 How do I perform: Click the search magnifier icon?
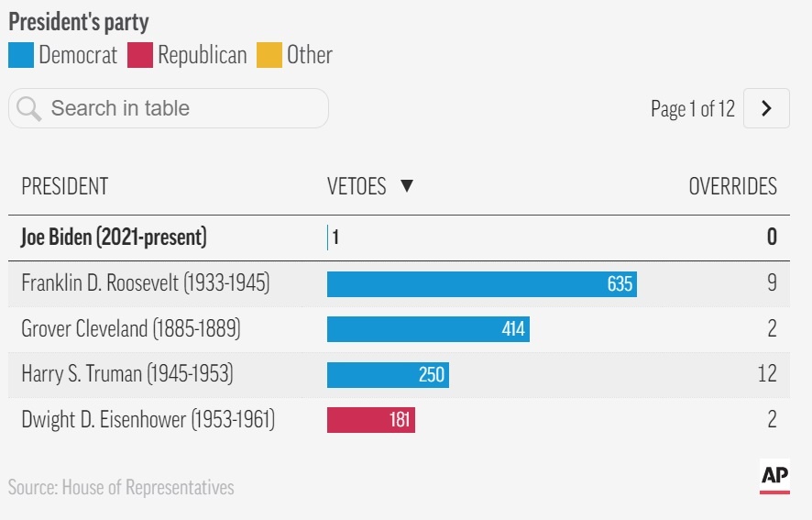click(x=28, y=109)
